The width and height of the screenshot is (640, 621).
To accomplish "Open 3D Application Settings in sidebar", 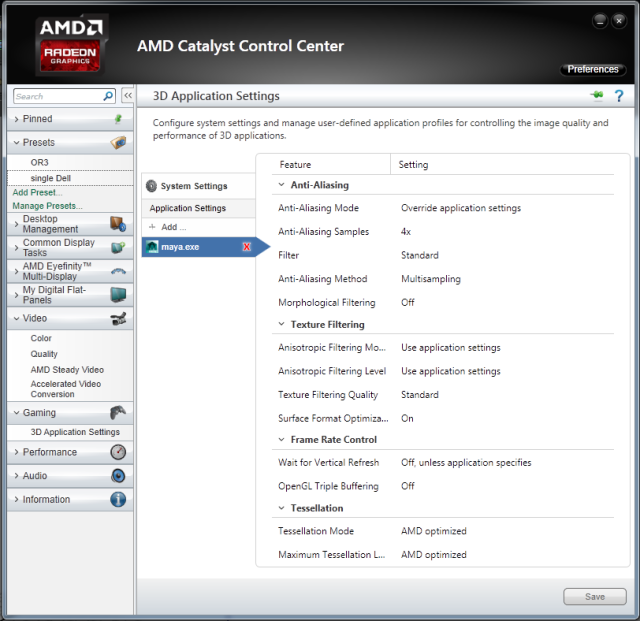I will [x=75, y=432].
